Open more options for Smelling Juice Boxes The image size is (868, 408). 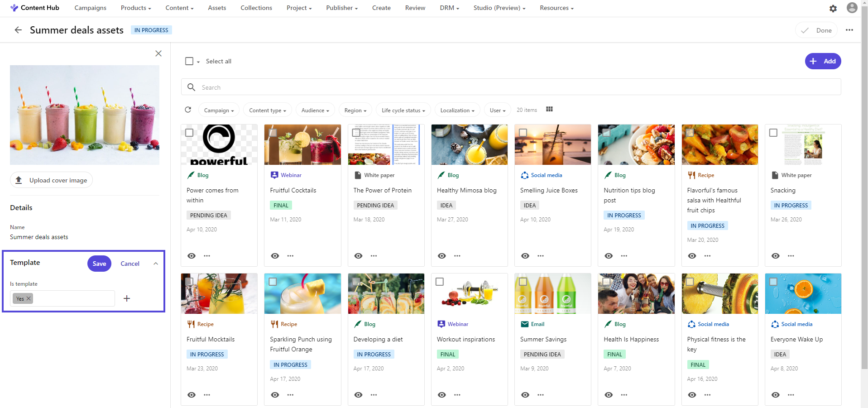click(541, 256)
